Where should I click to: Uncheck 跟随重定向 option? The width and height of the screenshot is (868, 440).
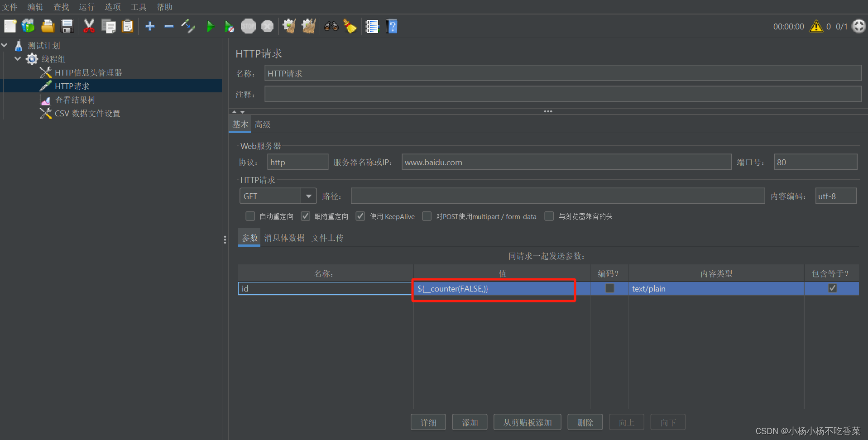click(306, 216)
